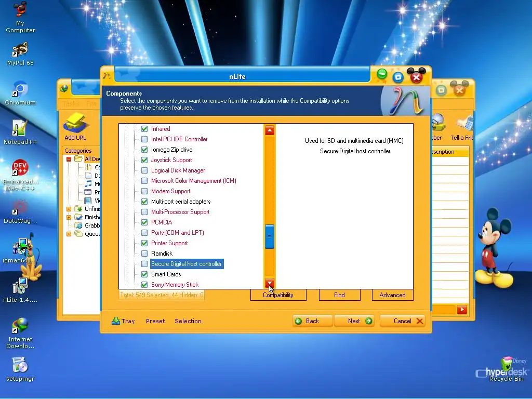Select Logical Disk Manager label
The width and height of the screenshot is (532, 399).
[x=178, y=170]
